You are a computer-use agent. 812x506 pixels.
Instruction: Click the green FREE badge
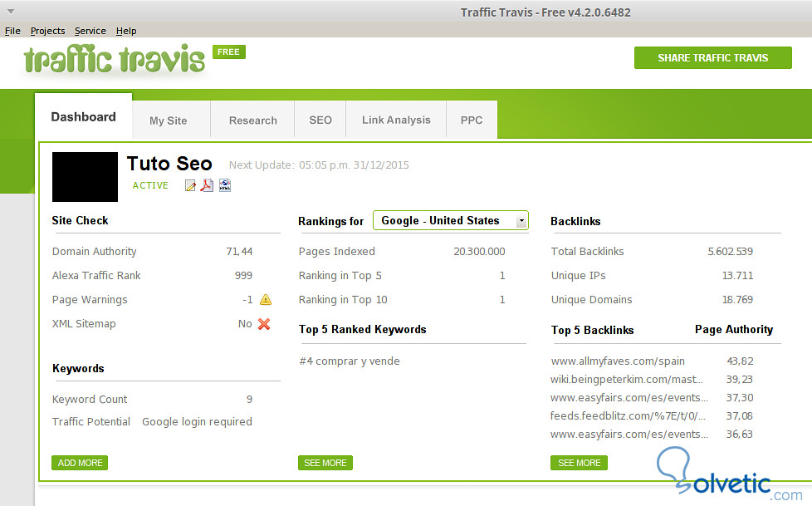(229, 52)
